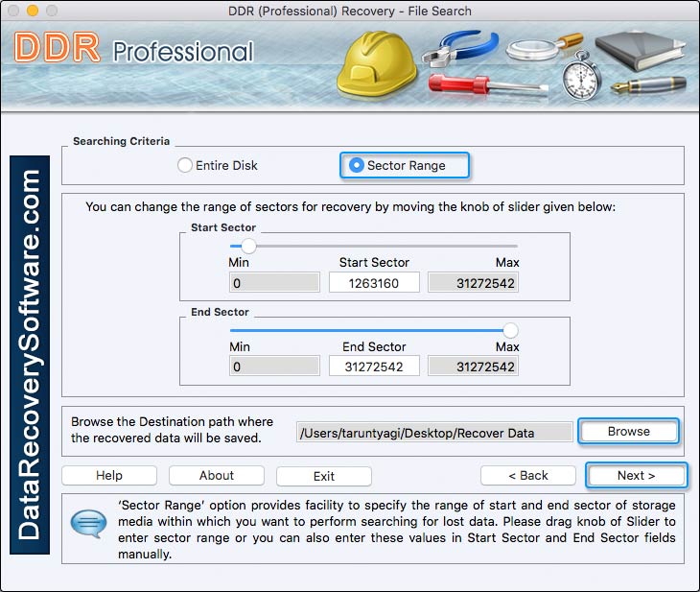Click the About button
Image resolution: width=700 pixels, height=592 pixels.
(217, 475)
